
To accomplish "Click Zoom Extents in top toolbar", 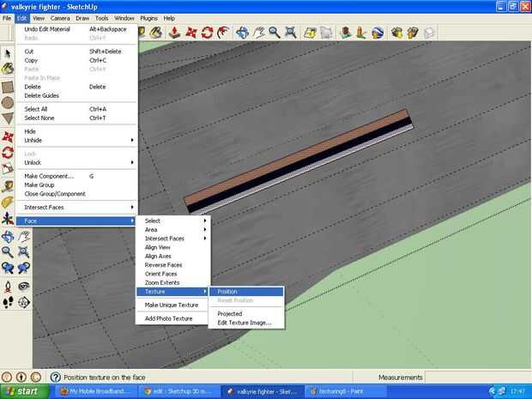I will point(291,33).
